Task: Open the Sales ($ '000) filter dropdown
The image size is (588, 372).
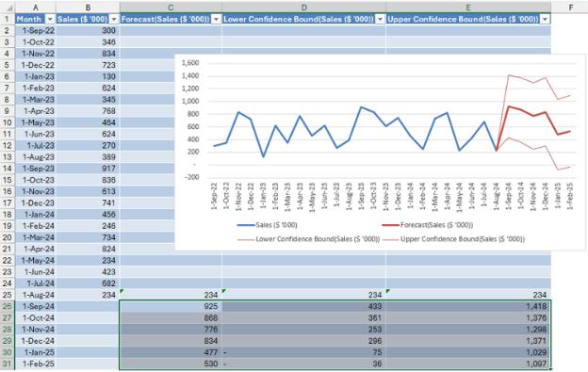Action: tap(114, 19)
